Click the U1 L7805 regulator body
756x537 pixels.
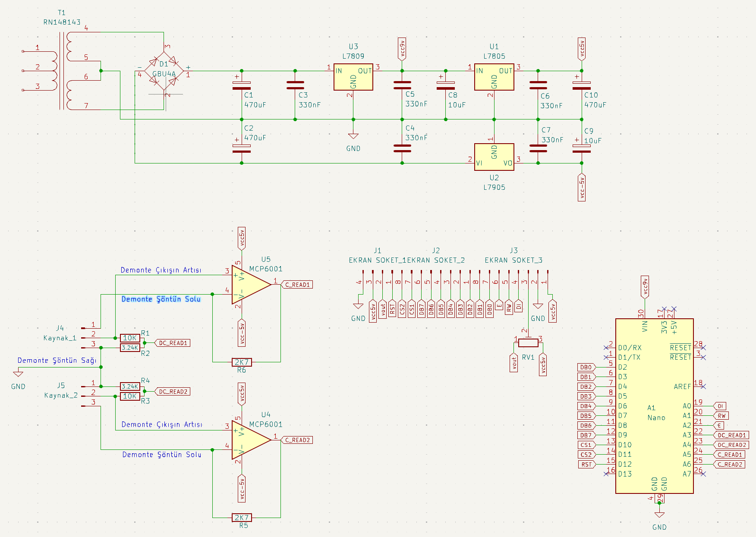point(494,77)
